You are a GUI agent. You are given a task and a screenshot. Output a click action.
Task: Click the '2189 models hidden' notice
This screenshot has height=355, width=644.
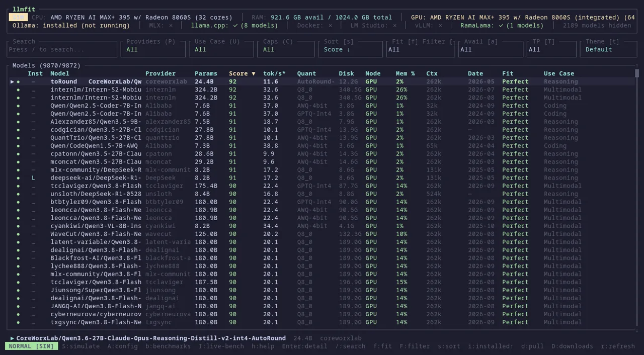pyautogui.click(x=597, y=25)
